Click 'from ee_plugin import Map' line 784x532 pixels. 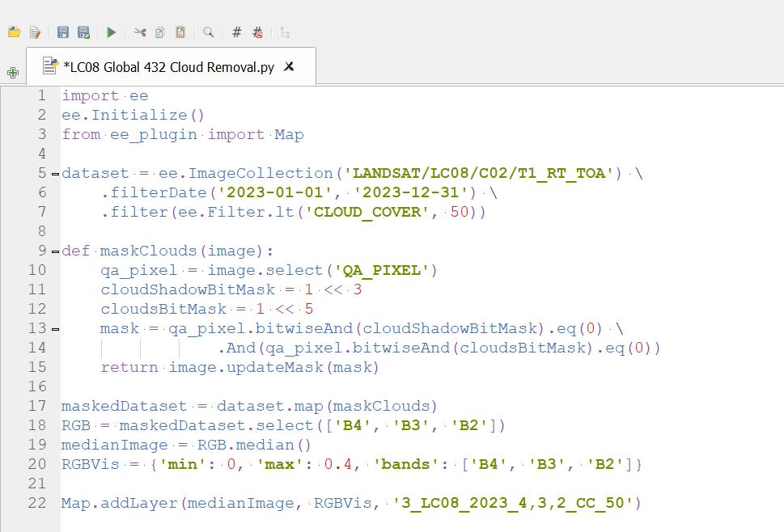click(183, 134)
